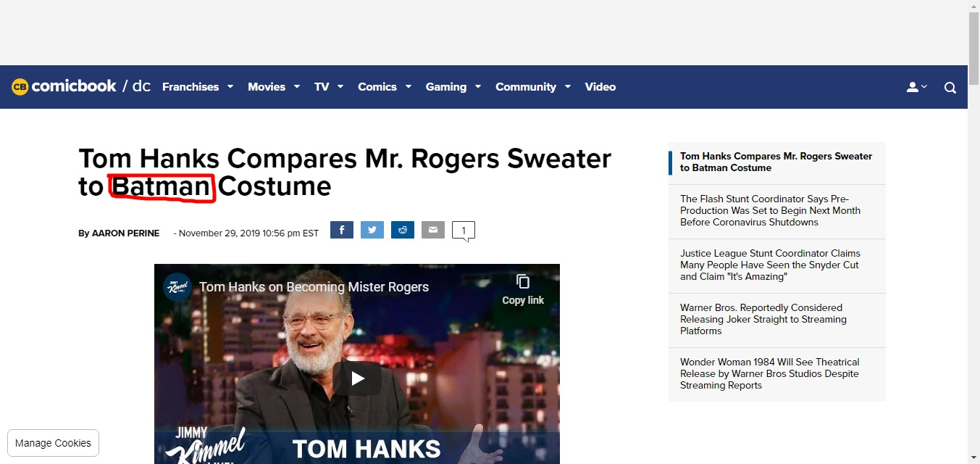980x464 pixels.
Task: Expand the Comics dropdown arrow
Action: pos(409,86)
